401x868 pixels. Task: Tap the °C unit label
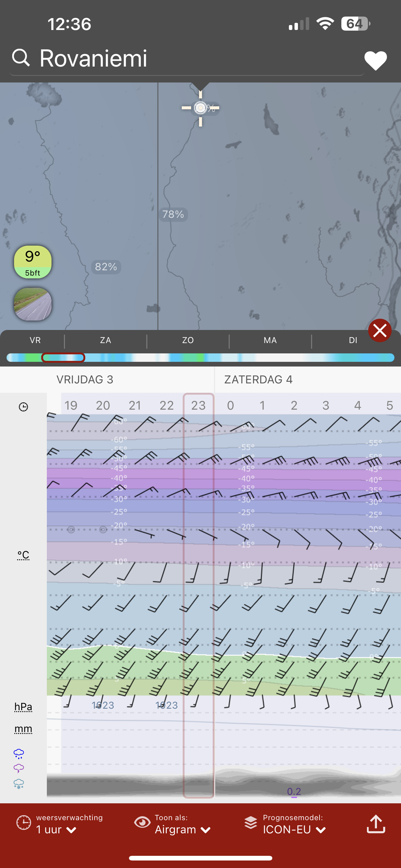[23, 555]
